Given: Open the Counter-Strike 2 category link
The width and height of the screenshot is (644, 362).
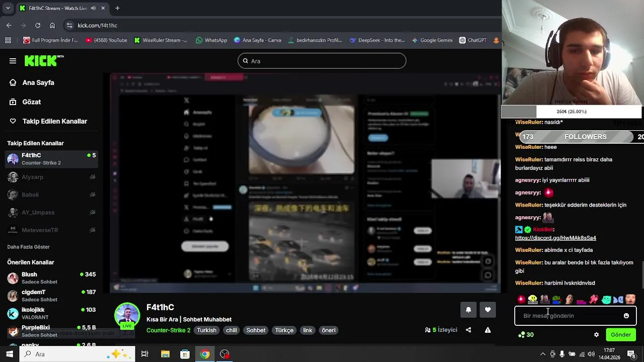Looking at the screenshot, I should [168, 330].
